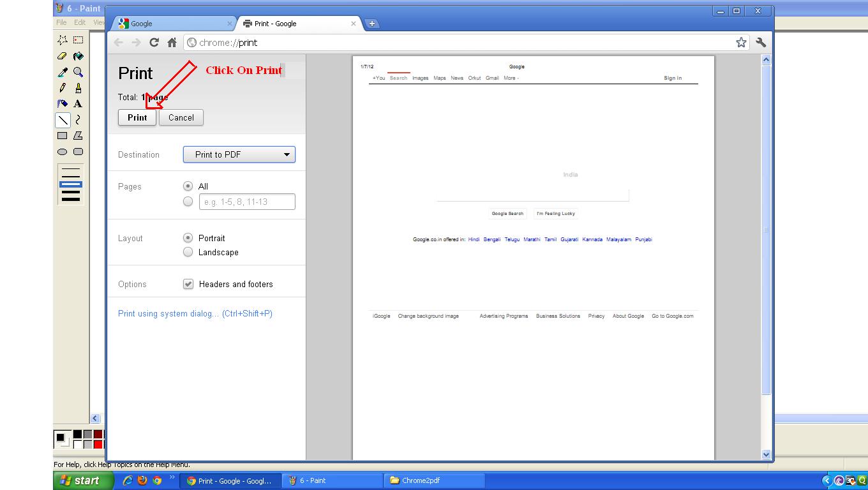Launch Firefox from quick launch
The image size is (868, 490).
point(142,480)
